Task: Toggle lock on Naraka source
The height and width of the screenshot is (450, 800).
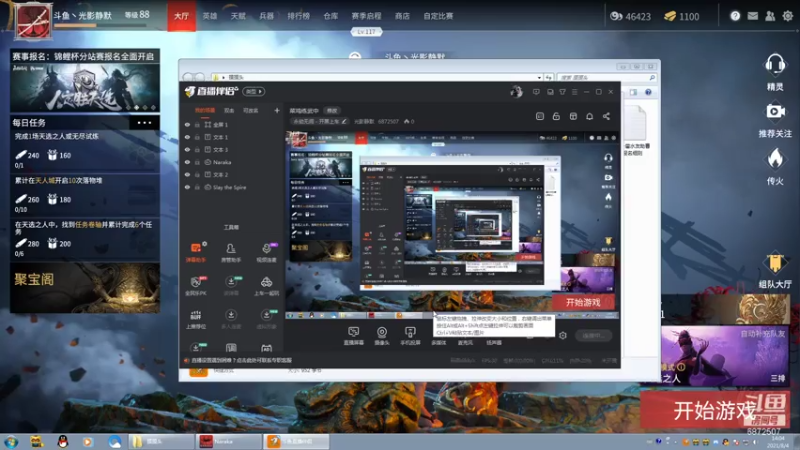Action: [x=197, y=162]
